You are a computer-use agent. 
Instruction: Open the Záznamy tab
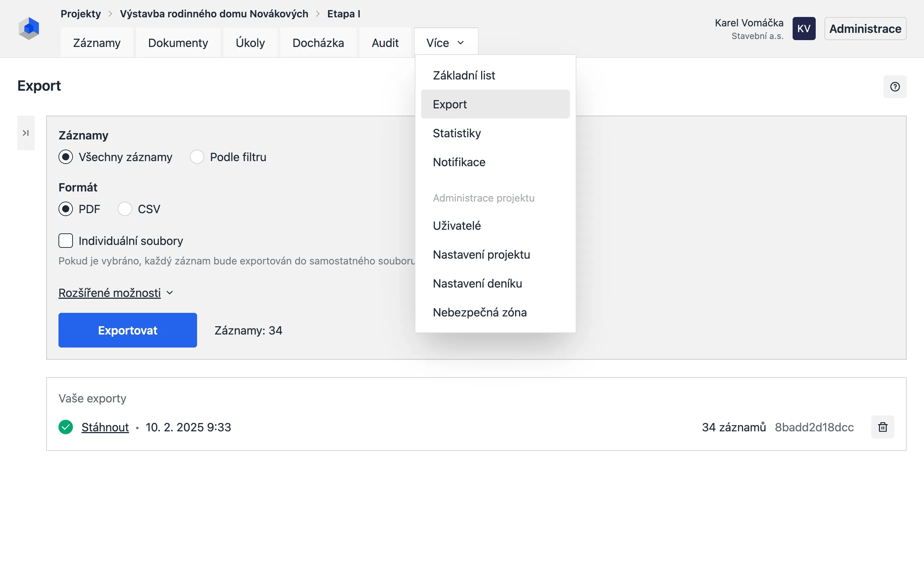(97, 43)
